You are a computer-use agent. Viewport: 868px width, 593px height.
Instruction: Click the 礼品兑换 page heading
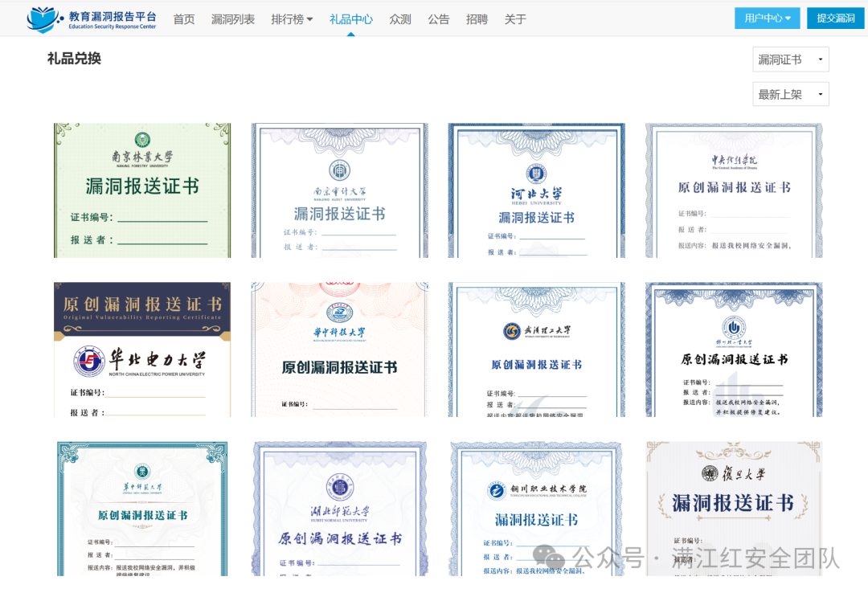point(74,58)
